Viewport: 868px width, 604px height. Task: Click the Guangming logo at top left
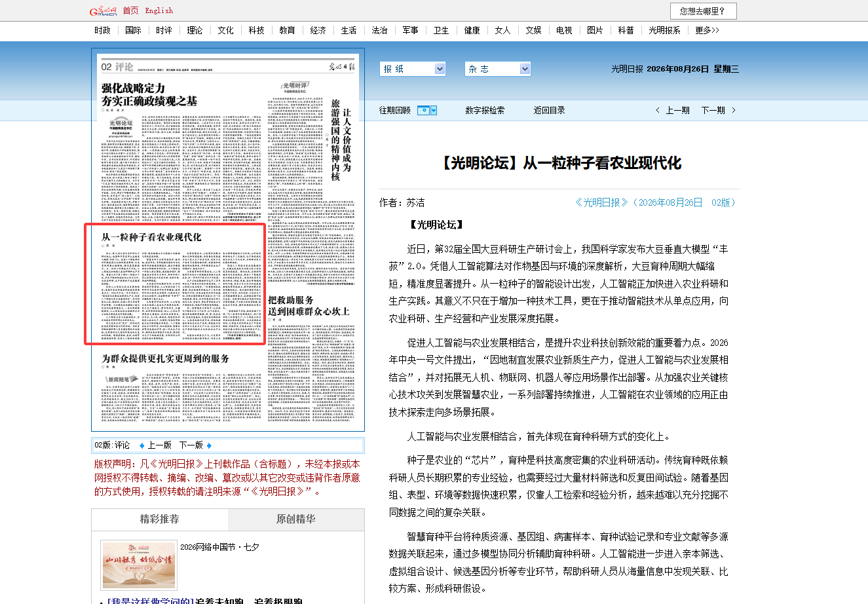103,10
